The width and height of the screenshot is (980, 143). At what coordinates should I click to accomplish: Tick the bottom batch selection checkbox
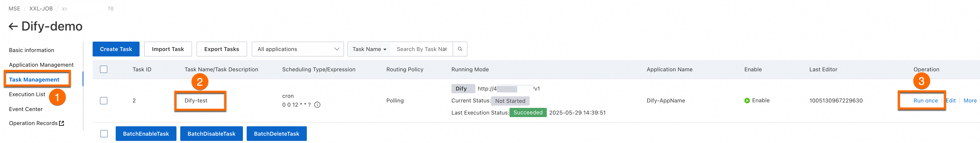pos(104,134)
